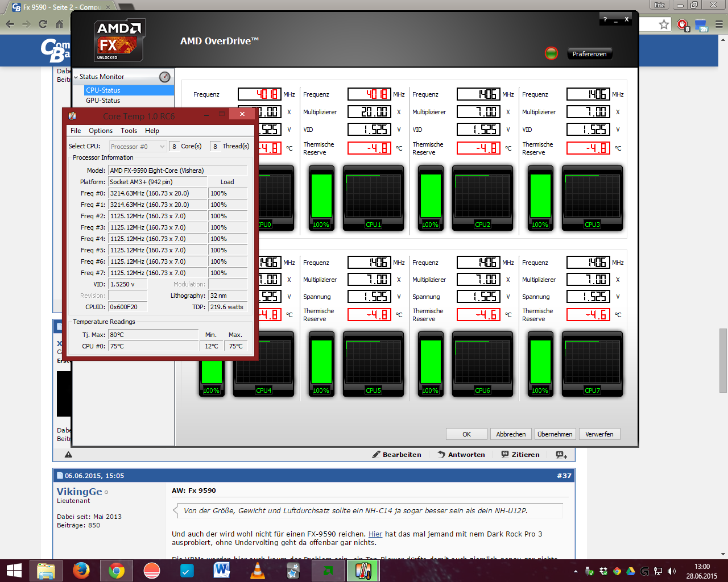Click the green status indicator light
This screenshot has width=728, height=582.
551,53
